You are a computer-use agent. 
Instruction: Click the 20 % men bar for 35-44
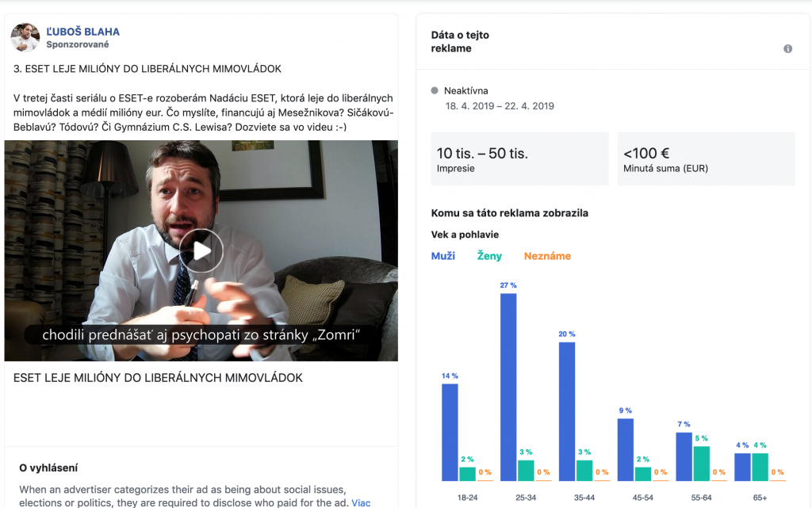click(x=566, y=411)
